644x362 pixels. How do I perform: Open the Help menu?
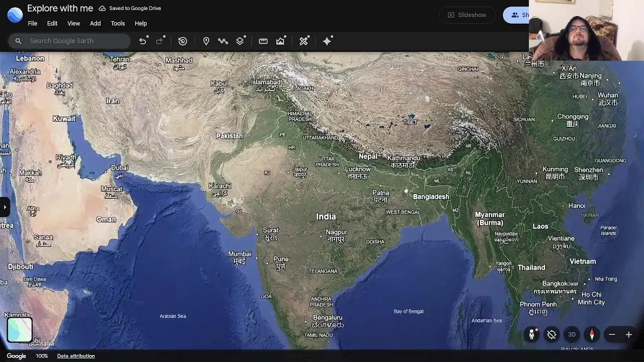[x=141, y=24]
